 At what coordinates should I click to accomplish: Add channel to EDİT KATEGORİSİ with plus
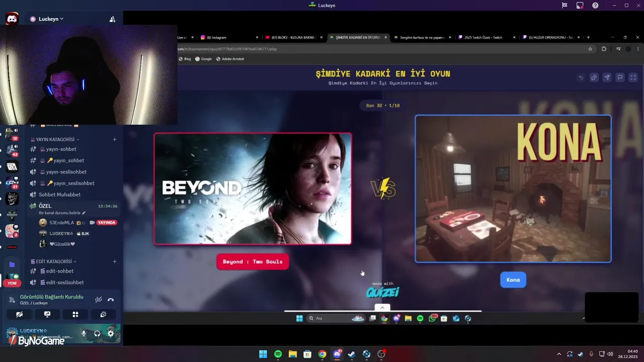point(115,261)
